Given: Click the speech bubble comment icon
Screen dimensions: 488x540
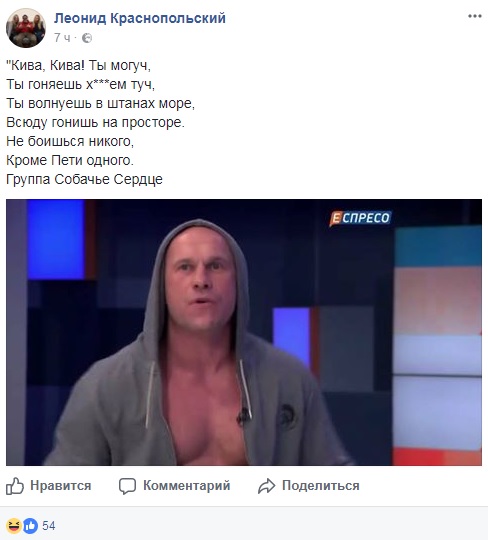Looking at the screenshot, I should click(127, 486).
